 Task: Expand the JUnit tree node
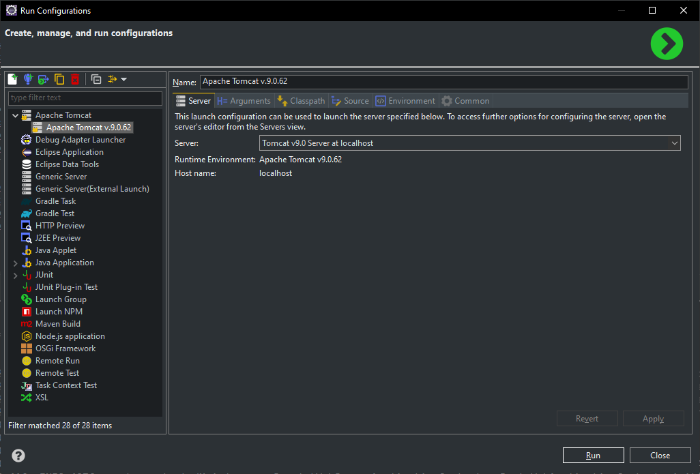click(x=14, y=274)
